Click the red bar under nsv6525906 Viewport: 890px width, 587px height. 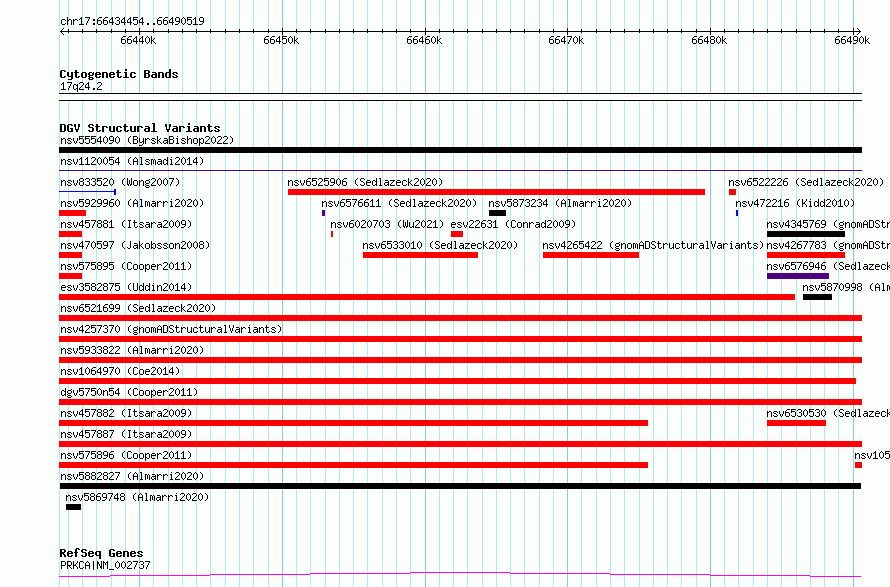click(496, 192)
